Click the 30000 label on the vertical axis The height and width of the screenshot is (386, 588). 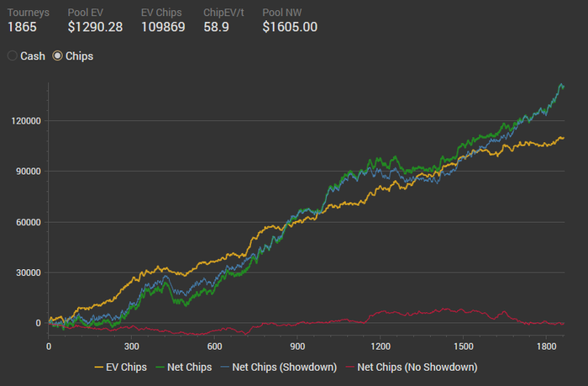pos(26,273)
